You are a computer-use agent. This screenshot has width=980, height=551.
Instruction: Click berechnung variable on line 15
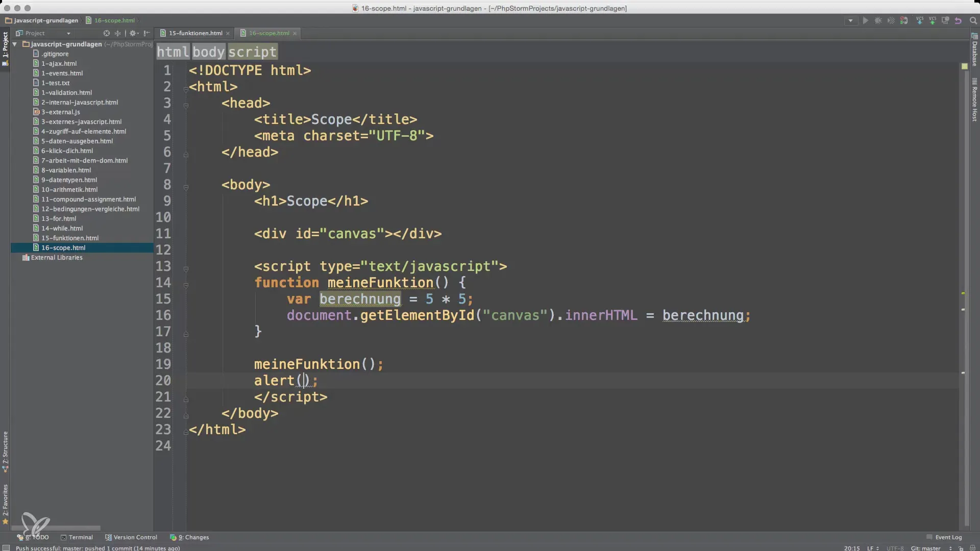(x=360, y=299)
